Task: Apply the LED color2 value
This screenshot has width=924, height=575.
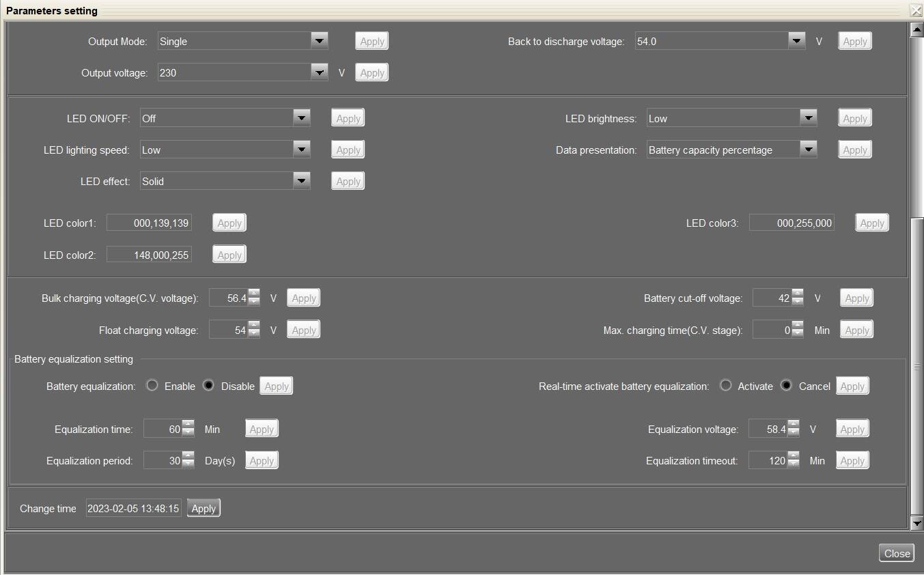Action: [x=229, y=255]
